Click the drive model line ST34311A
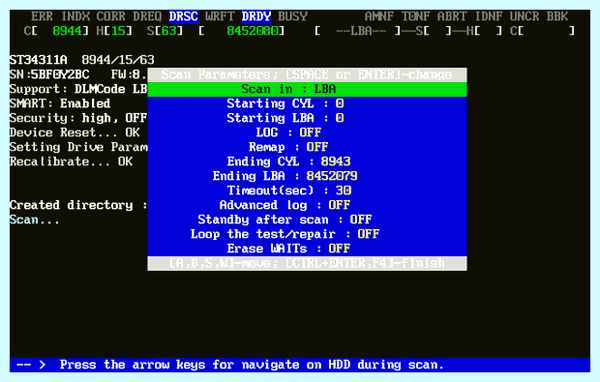600x382 pixels. pos(82,60)
